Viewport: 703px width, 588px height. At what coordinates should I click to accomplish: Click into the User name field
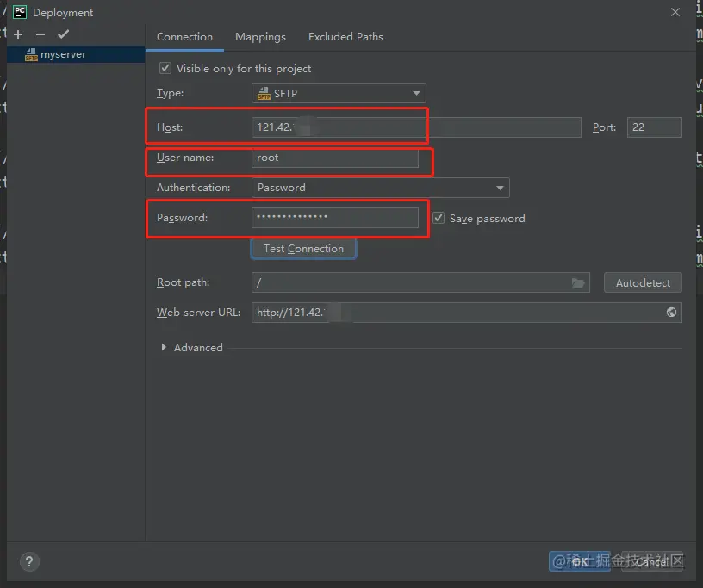(335, 158)
